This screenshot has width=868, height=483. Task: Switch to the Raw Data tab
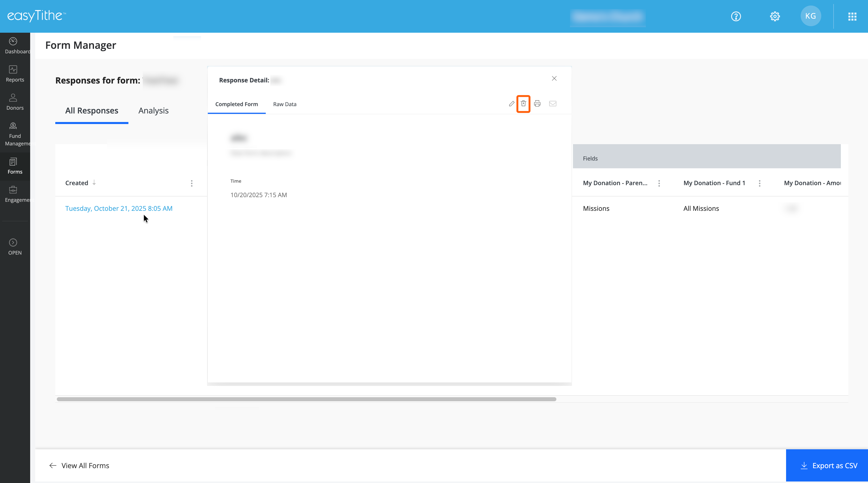pyautogui.click(x=284, y=104)
